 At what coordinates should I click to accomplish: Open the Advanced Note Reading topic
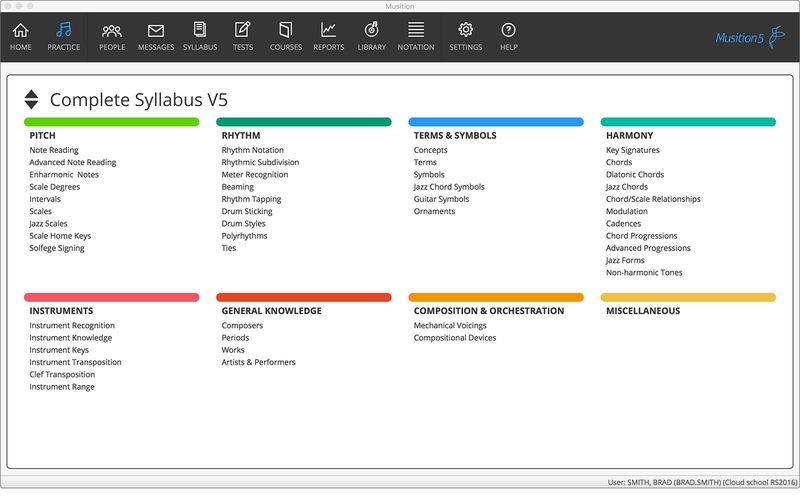73,162
